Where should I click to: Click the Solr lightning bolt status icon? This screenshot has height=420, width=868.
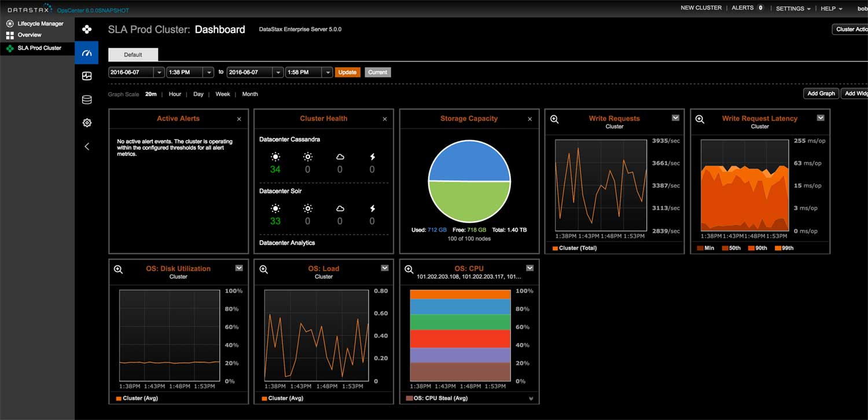coord(372,208)
